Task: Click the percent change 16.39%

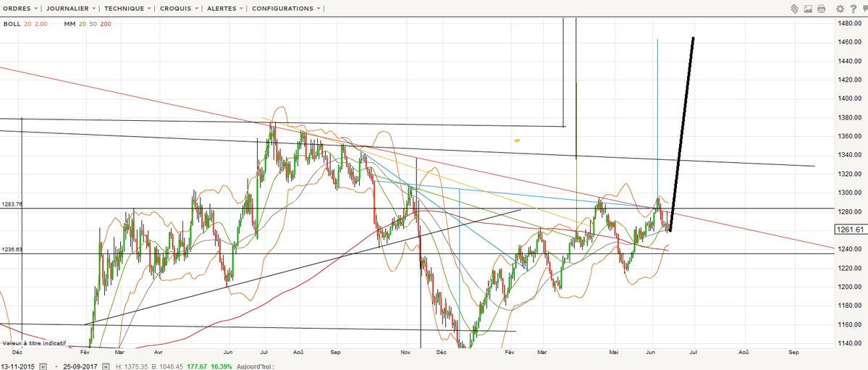Action: [x=223, y=366]
